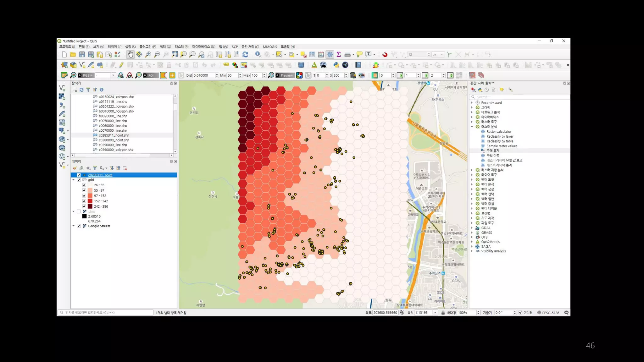644x362 pixels.
Task: Enable the dem layer checkbox
Action: pos(79,211)
